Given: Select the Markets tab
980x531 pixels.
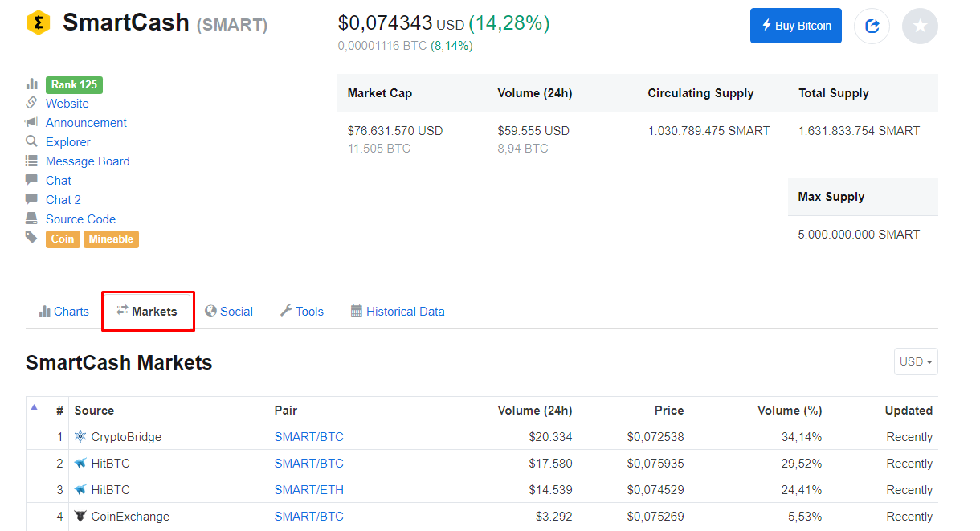Looking at the screenshot, I should [148, 311].
